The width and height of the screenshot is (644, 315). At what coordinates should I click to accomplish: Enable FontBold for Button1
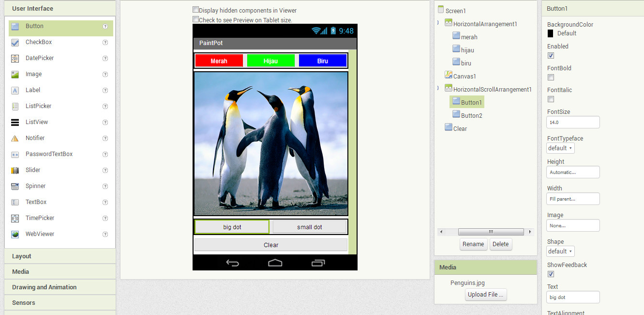coord(551,77)
